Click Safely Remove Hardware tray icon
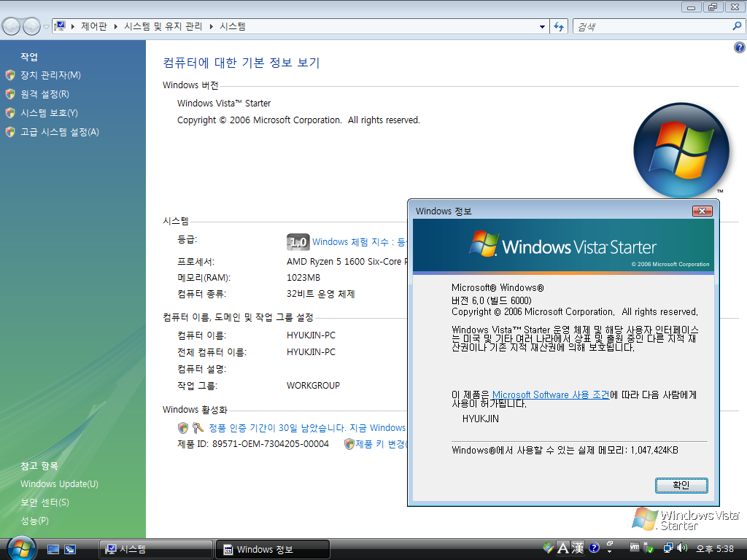This screenshot has height=560, width=747. point(649,548)
